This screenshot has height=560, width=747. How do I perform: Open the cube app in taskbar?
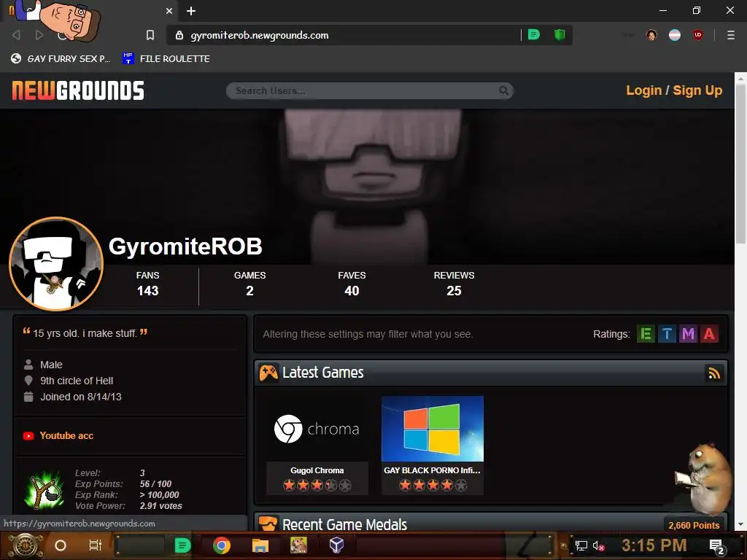point(337,545)
